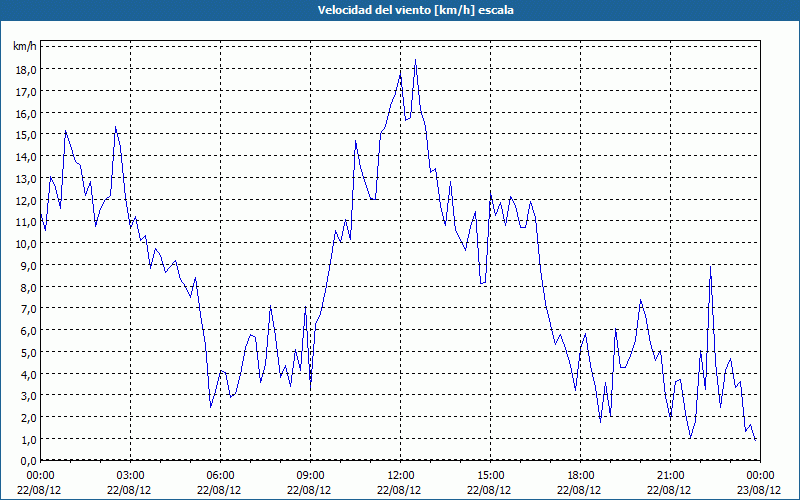
Task: Select the 9,0 y-axis value
Action: [28, 266]
